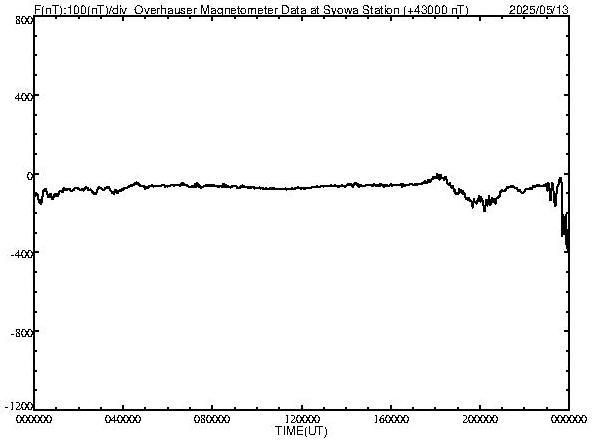Viewport: 592px width, 440px height.
Task: Click the TIME(UT) axis title
Action: [301, 431]
